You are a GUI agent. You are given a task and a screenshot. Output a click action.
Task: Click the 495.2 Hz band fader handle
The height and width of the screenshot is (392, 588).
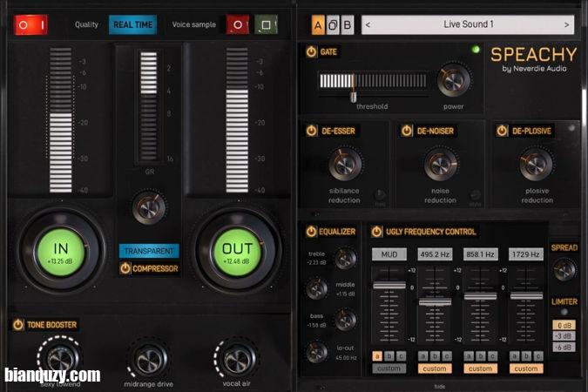(435, 302)
